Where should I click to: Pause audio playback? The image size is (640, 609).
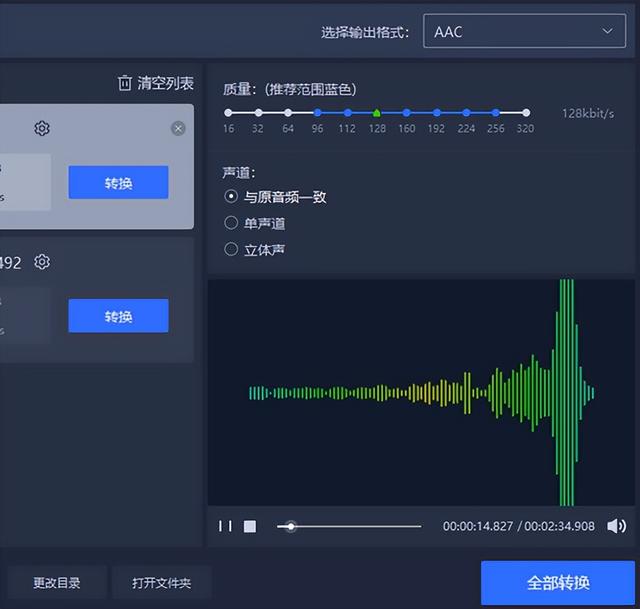pyautogui.click(x=225, y=526)
